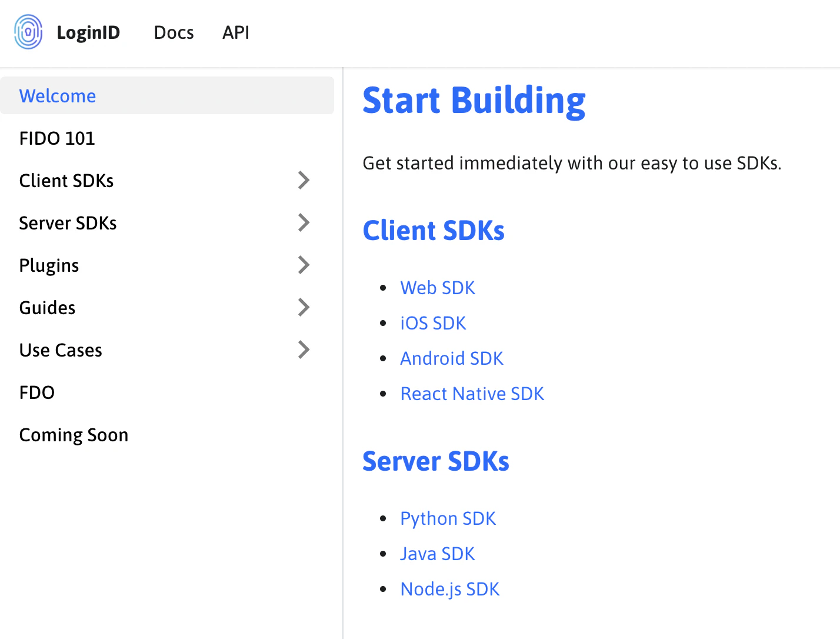This screenshot has width=840, height=639.
Task: Expand the Guides section
Action: [47, 307]
